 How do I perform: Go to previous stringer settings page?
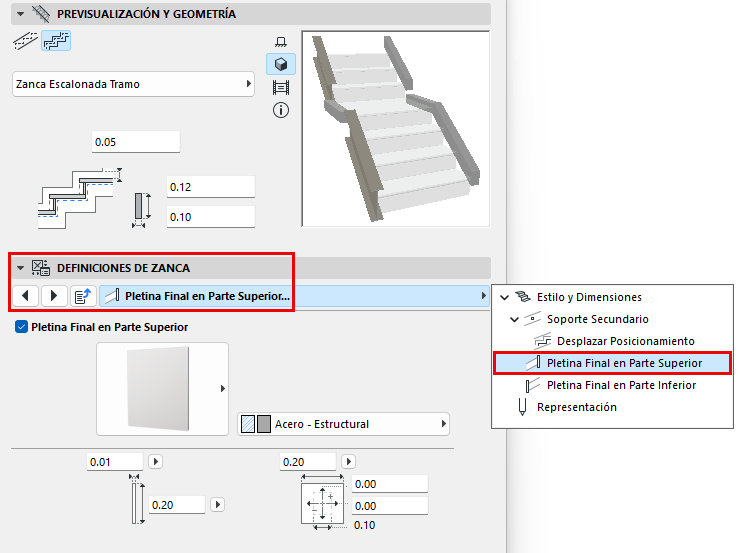pos(26,296)
